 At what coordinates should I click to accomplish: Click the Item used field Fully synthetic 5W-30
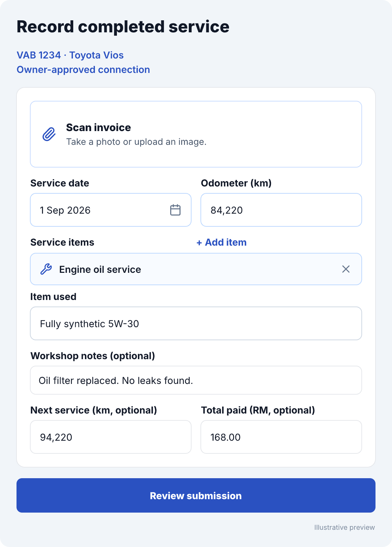pyautogui.click(x=196, y=323)
